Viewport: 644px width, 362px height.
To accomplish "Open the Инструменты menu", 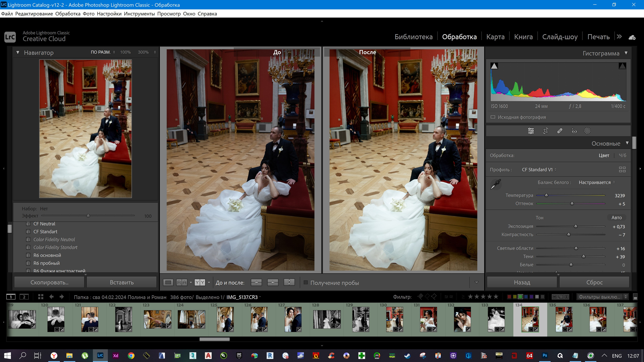I will [139, 14].
